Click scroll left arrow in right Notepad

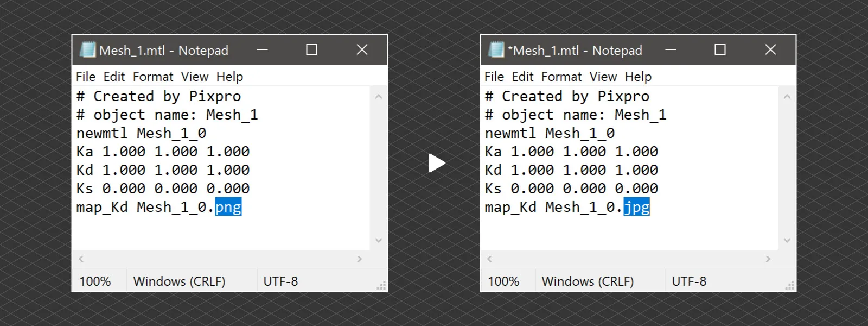(489, 259)
